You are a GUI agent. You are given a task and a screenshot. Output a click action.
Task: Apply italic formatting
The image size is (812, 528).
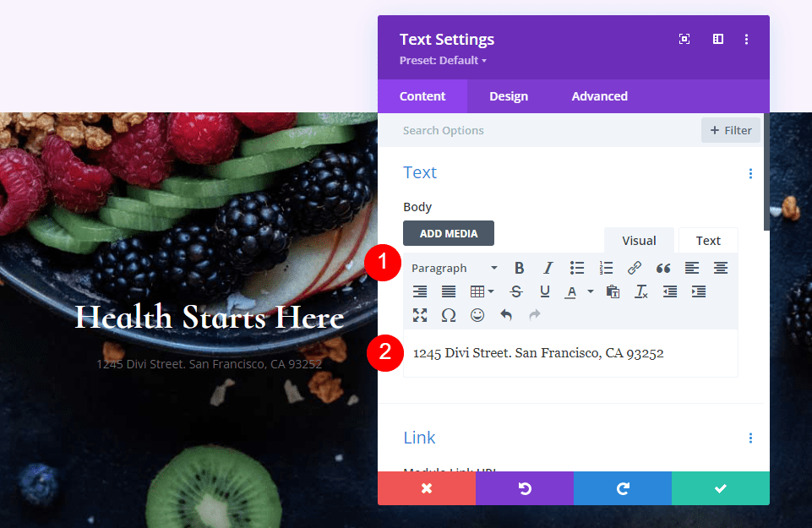(548, 268)
